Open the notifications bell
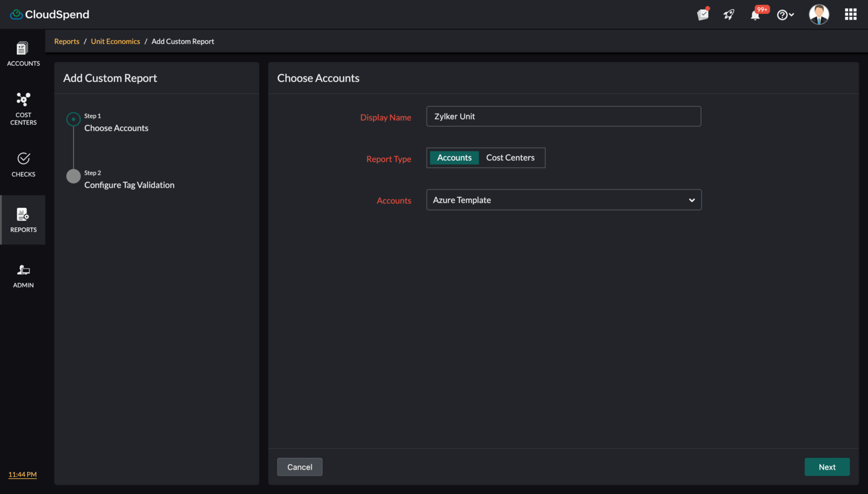 [x=755, y=15]
